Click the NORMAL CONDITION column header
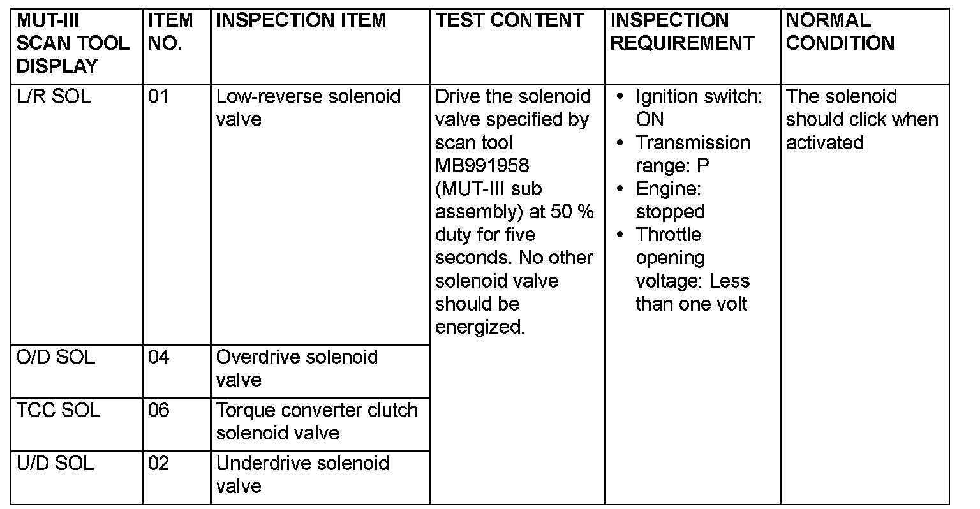This screenshot has height=509, width=980. pos(840,32)
